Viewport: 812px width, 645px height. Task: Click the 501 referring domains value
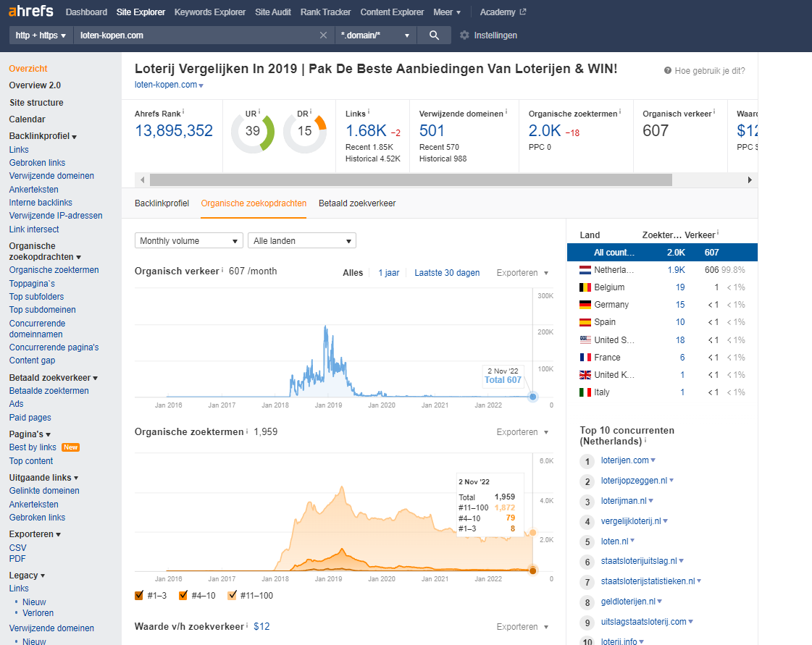click(x=432, y=130)
